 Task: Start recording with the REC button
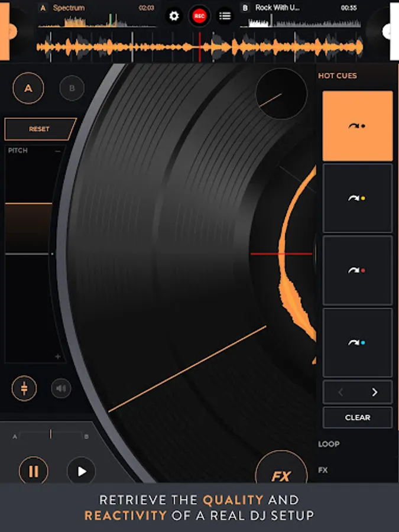199,16
